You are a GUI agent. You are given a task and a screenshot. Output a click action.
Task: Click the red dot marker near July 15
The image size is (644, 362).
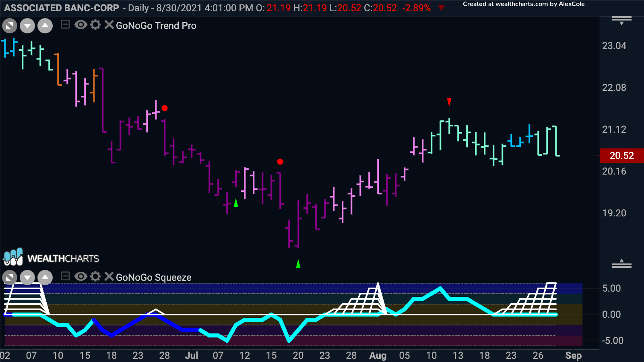tap(280, 162)
